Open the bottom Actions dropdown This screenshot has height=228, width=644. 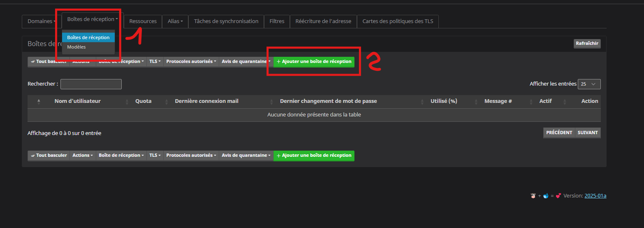[x=83, y=156]
